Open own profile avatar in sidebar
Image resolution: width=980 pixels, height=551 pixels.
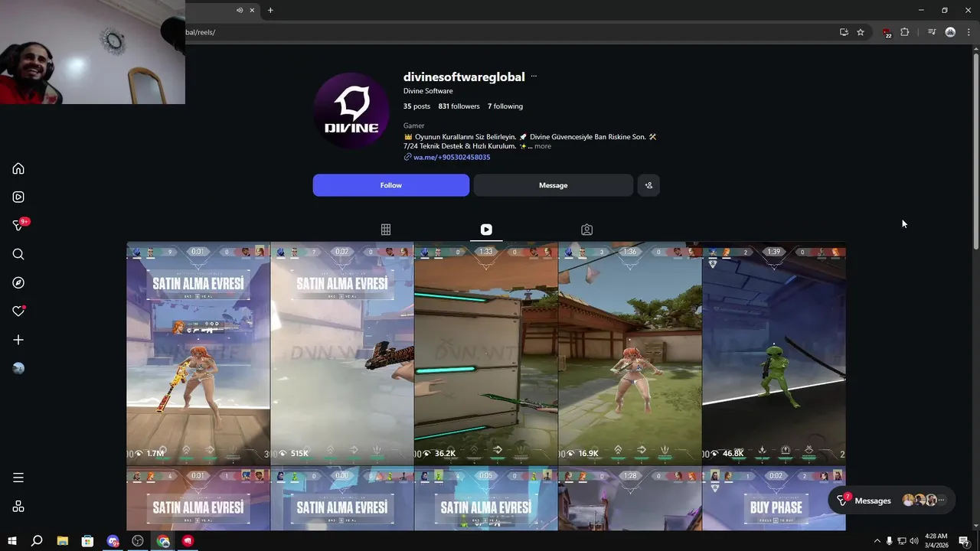[x=18, y=368]
